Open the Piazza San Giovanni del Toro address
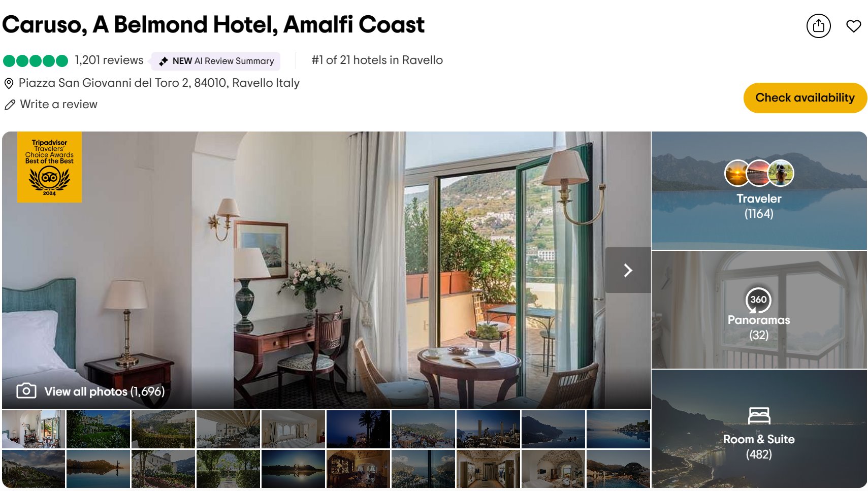The width and height of the screenshot is (868, 491). 159,83
